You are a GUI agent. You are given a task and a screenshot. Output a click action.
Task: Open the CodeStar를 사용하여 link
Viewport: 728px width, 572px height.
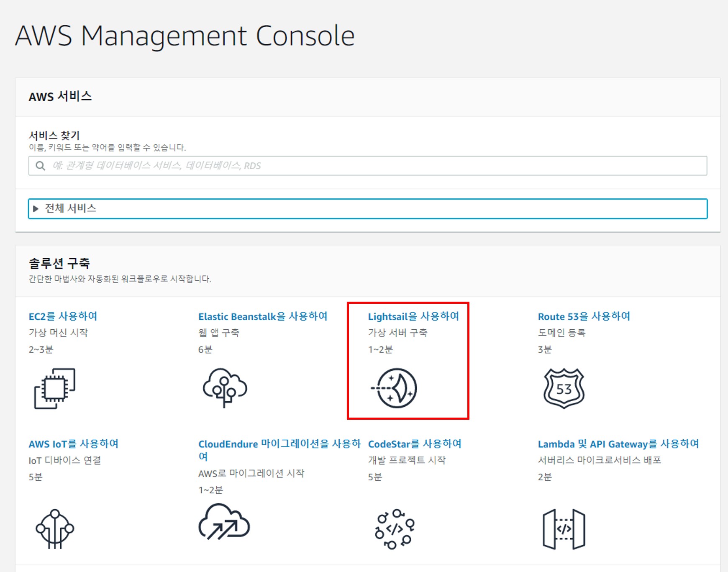pos(415,444)
